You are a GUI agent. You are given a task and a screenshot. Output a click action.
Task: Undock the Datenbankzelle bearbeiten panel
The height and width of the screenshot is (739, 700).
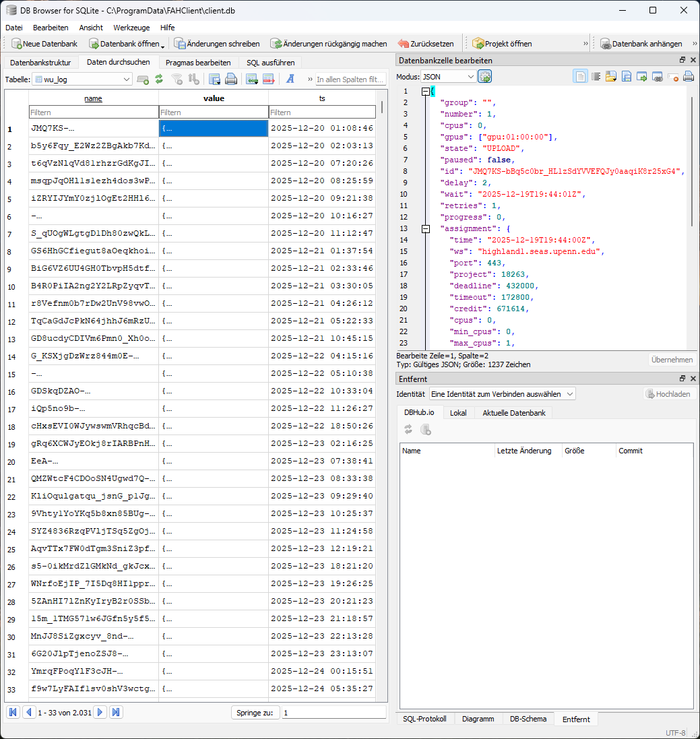[682, 60]
